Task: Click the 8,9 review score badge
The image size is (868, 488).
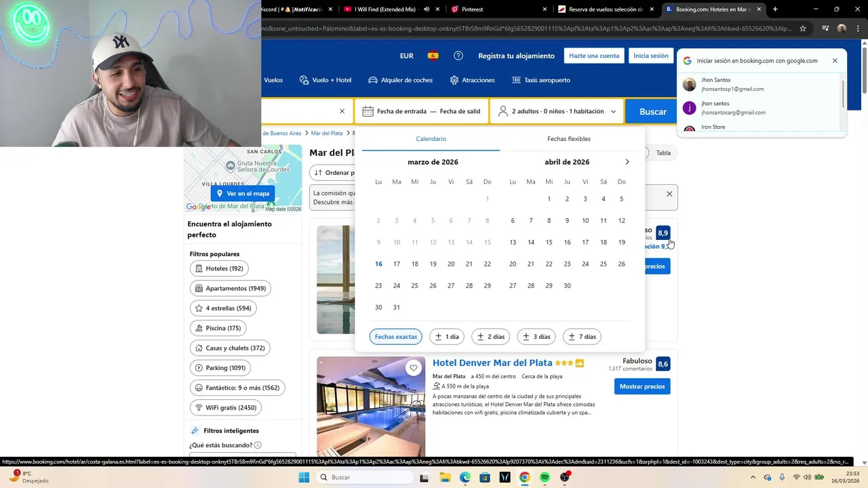Action: tap(663, 232)
